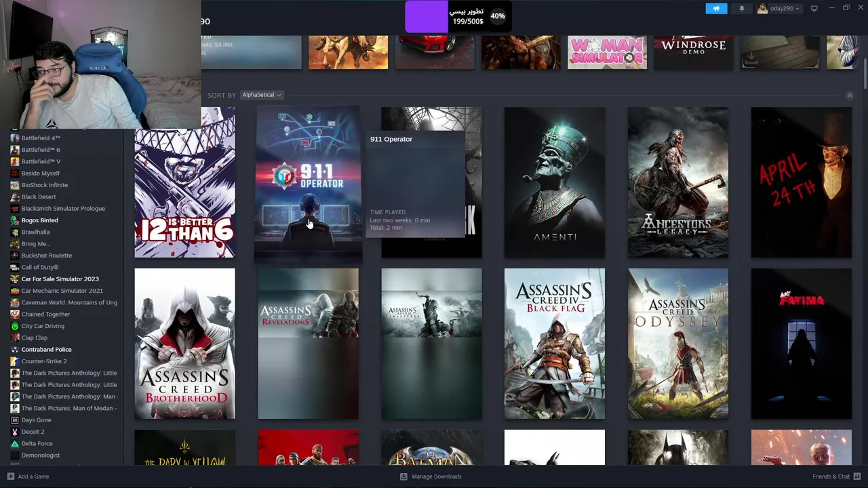Click the BioShock Infinite game icon
The image size is (868, 488).
15,185
